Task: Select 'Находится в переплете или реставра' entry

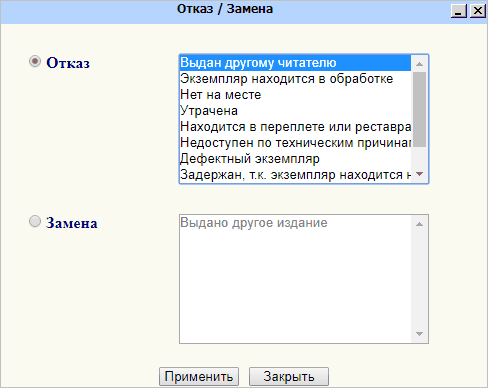Action: pos(295,127)
